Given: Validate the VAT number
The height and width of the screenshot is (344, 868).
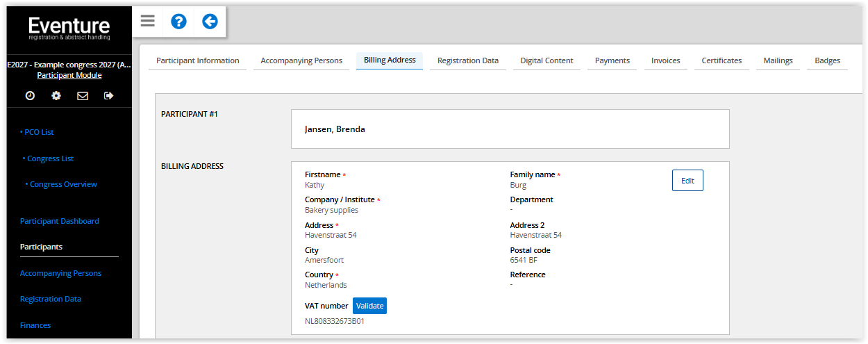Looking at the screenshot, I should (x=369, y=306).
